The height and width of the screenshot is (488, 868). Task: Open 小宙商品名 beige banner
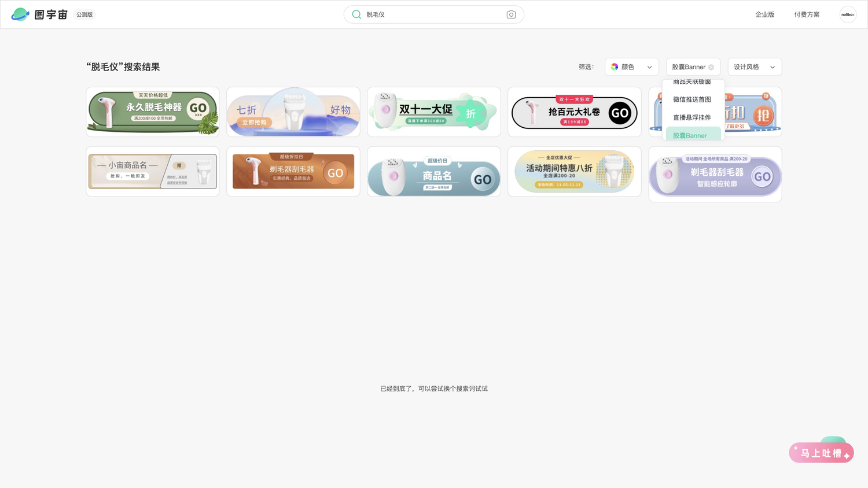[x=153, y=171]
